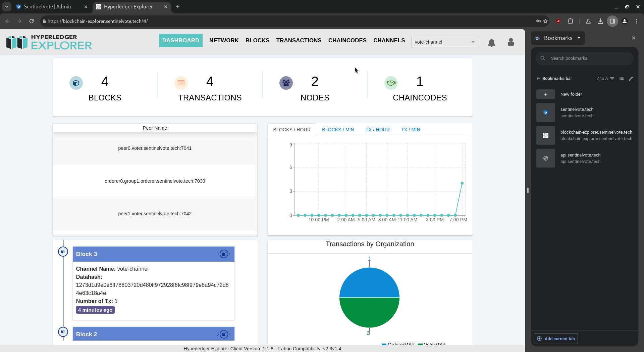Click Block 3 timeline cube marker
The image size is (644, 352).
[63, 252]
